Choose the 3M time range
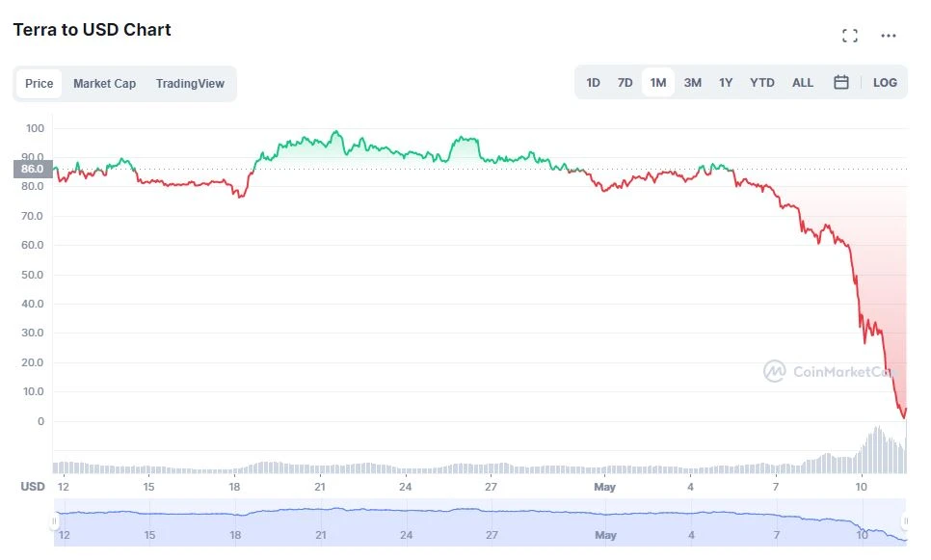This screenshot has height=560, width=931. coord(692,83)
